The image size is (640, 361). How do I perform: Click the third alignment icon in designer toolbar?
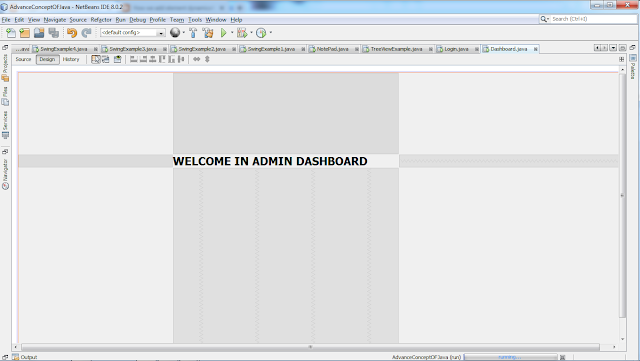pos(153,60)
